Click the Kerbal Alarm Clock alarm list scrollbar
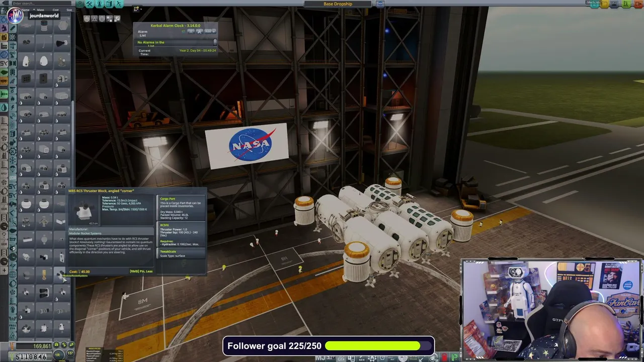 (x=215, y=42)
